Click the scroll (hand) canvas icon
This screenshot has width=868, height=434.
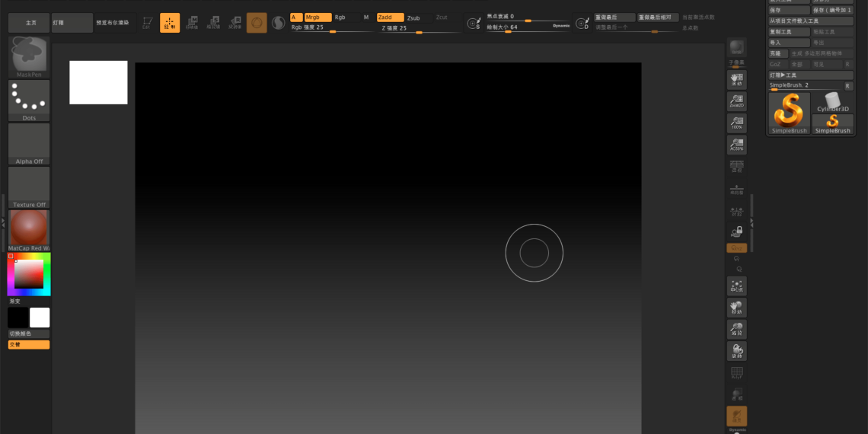coord(736,79)
